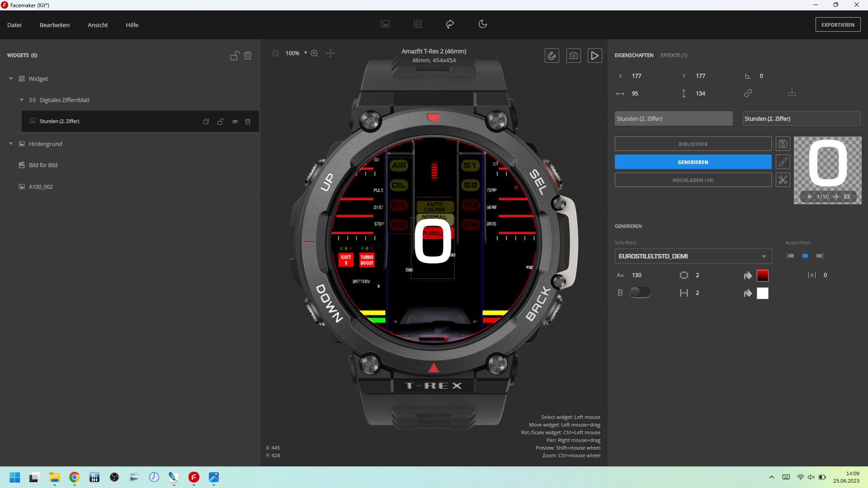This screenshot has width=868, height=488.
Task: Toggle lock on Stunden (2. Ziffer) layer
Action: point(221,122)
